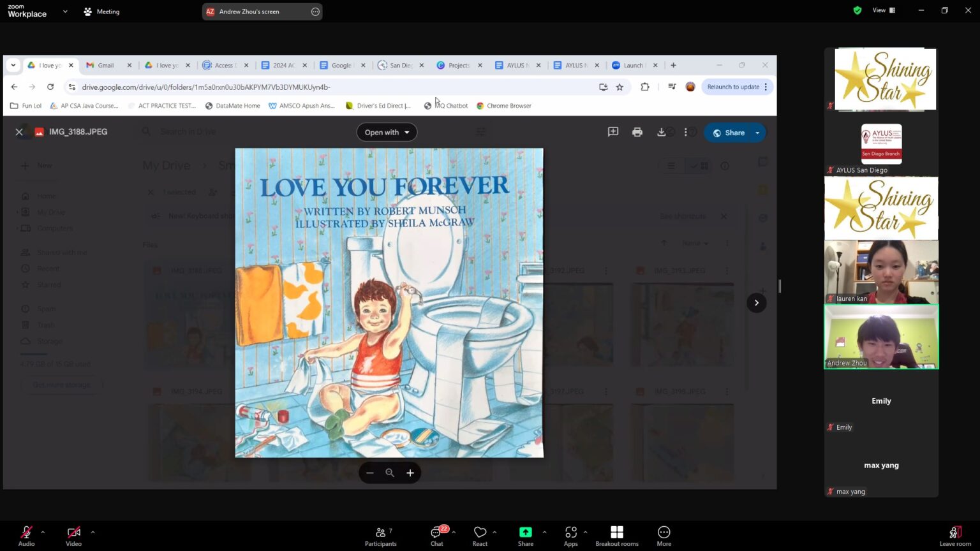Image resolution: width=980 pixels, height=551 pixels.
Task: Open Chrome Browser bookmark
Action: pyautogui.click(x=504, y=106)
